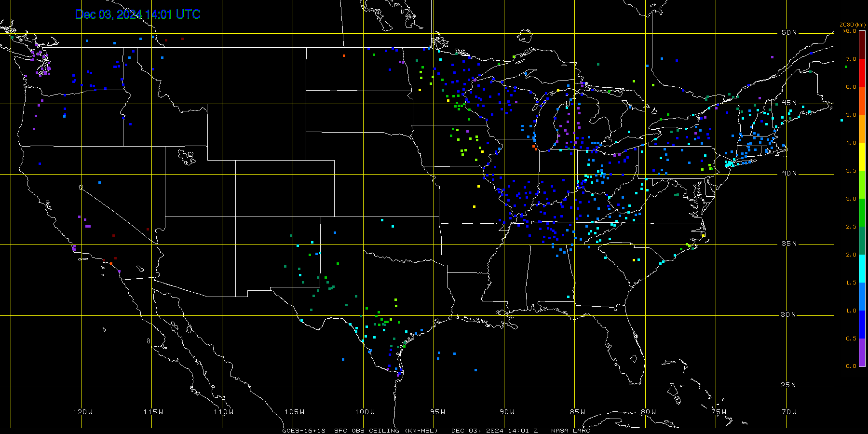Screen dimensions: 868x434
Task: Select the bright red colorbar segment between 6.0 and 7.0
Action: click(x=862, y=73)
